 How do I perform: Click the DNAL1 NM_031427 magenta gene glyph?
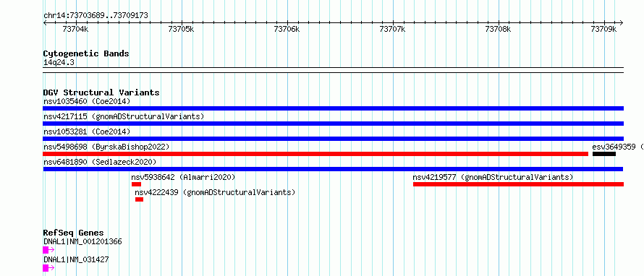tap(48, 268)
